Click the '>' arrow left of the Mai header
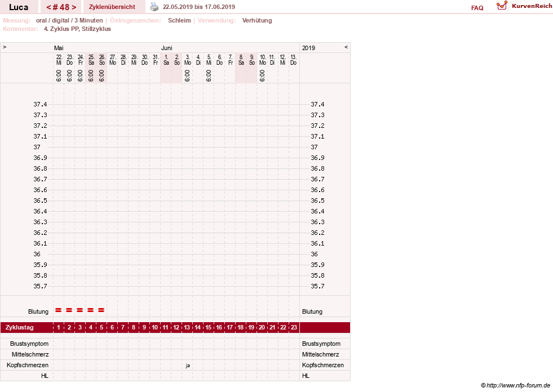This screenshot has height=392, width=553. coord(5,47)
